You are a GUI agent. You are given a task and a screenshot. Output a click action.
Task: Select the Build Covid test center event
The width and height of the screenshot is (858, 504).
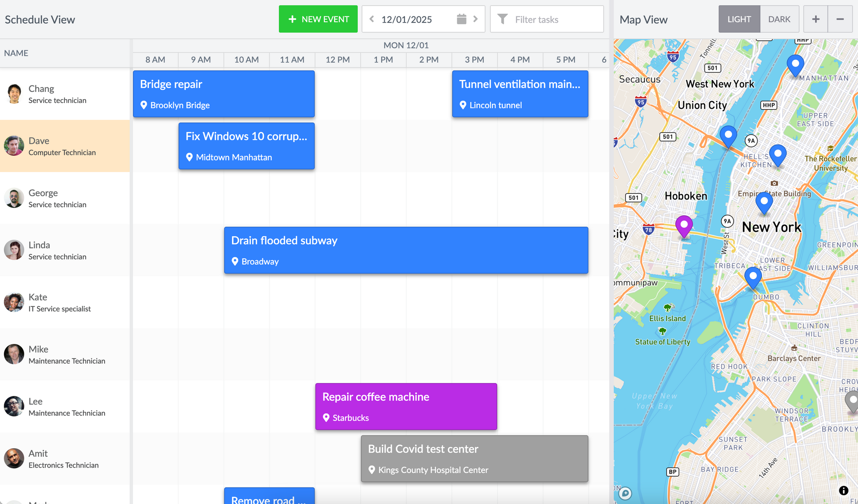[x=474, y=459]
